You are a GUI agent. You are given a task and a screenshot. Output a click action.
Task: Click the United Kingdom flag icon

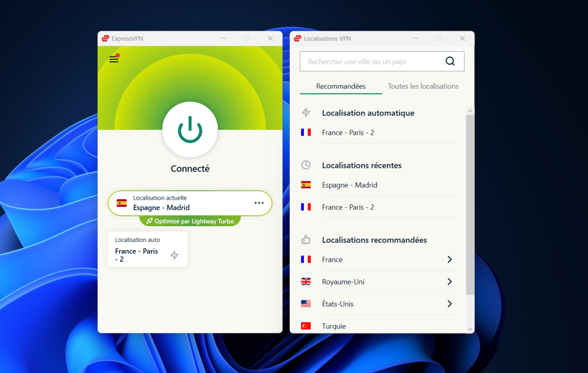click(306, 281)
